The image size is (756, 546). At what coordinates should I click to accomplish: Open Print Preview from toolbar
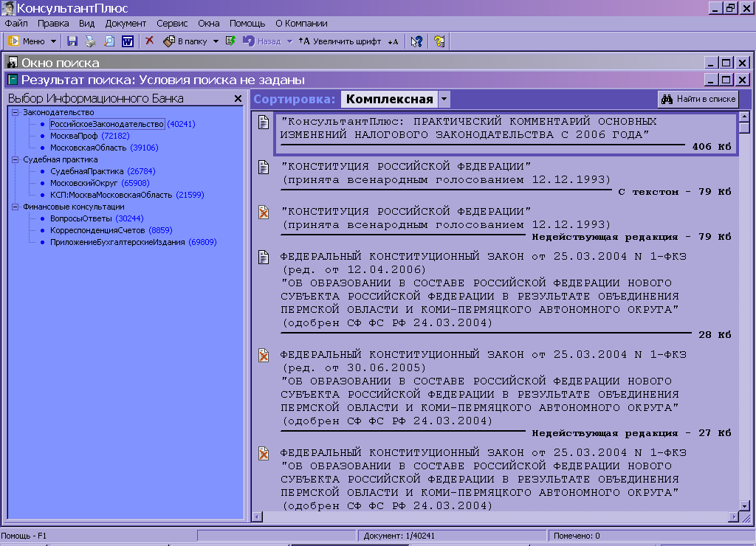point(109,41)
